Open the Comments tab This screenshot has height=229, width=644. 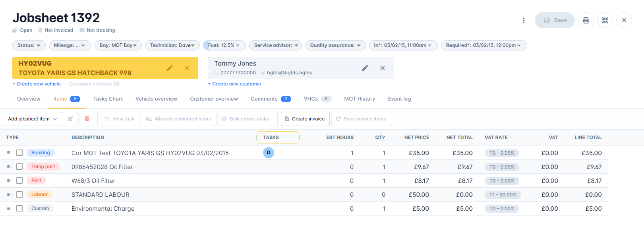click(x=264, y=99)
